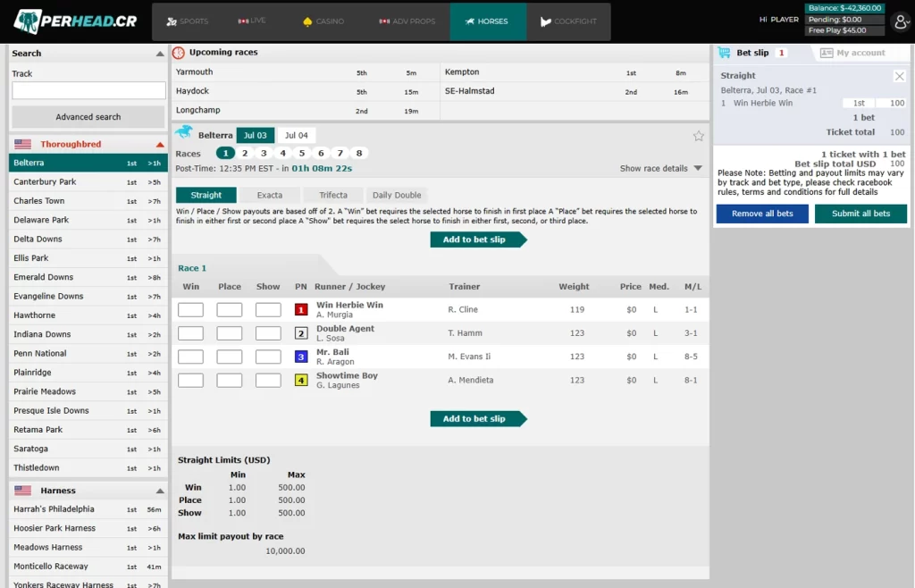915x588 pixels.
Task: Switch to Jul 04 date
Action: [x=296, y=136]
